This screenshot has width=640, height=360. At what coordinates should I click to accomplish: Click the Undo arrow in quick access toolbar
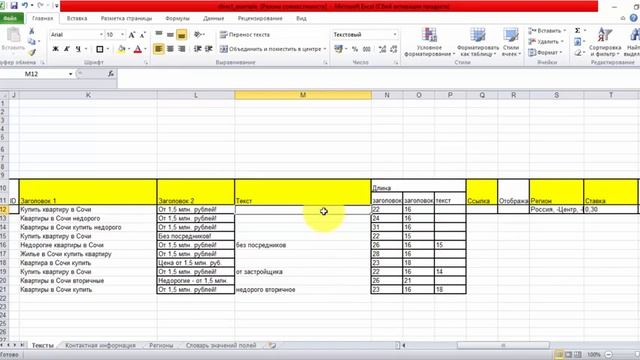tap(25, 5)
